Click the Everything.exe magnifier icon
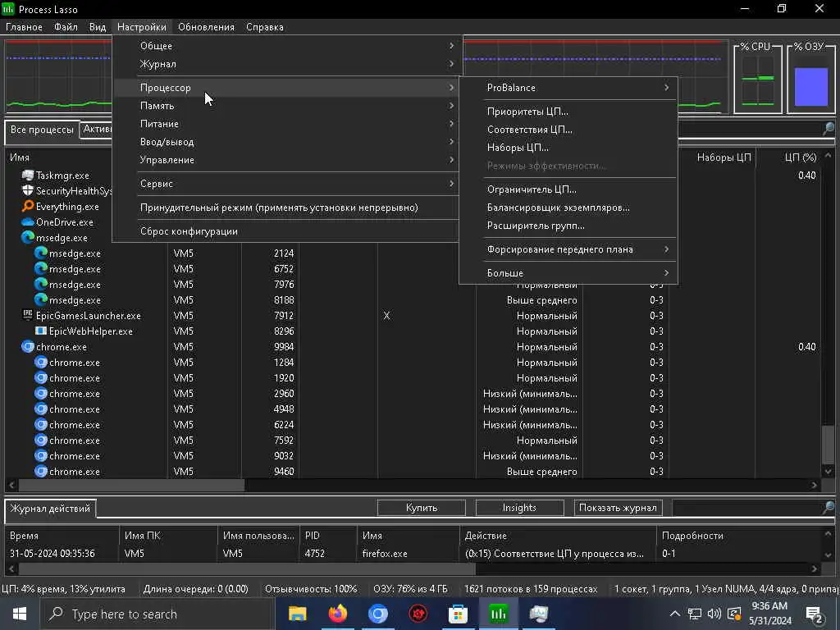The width and height of the screenshot is (840, 630). (x=28, y=206)
